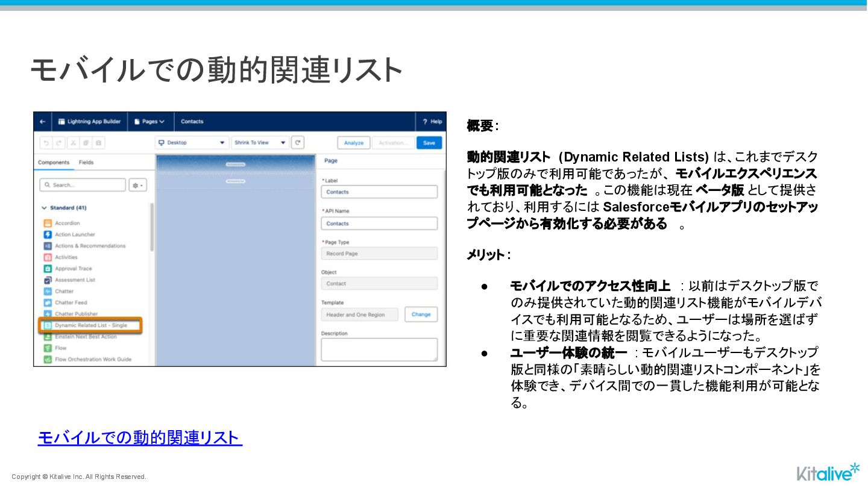Viewport: 868px width, 488px height.
Task: Click the Actions & Recommendations label
Action: (90, 246)
